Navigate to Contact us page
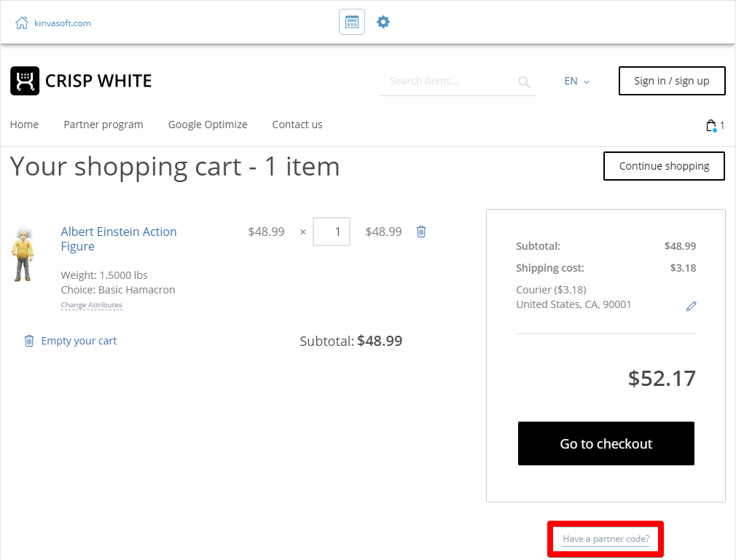 pos(297,125)
